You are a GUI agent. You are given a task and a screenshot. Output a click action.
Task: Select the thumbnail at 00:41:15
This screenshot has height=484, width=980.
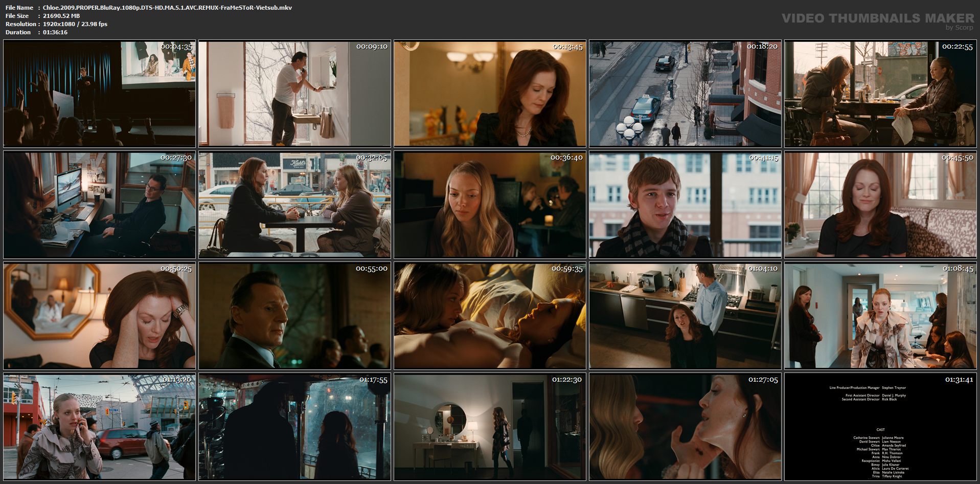tap(685, 205)
